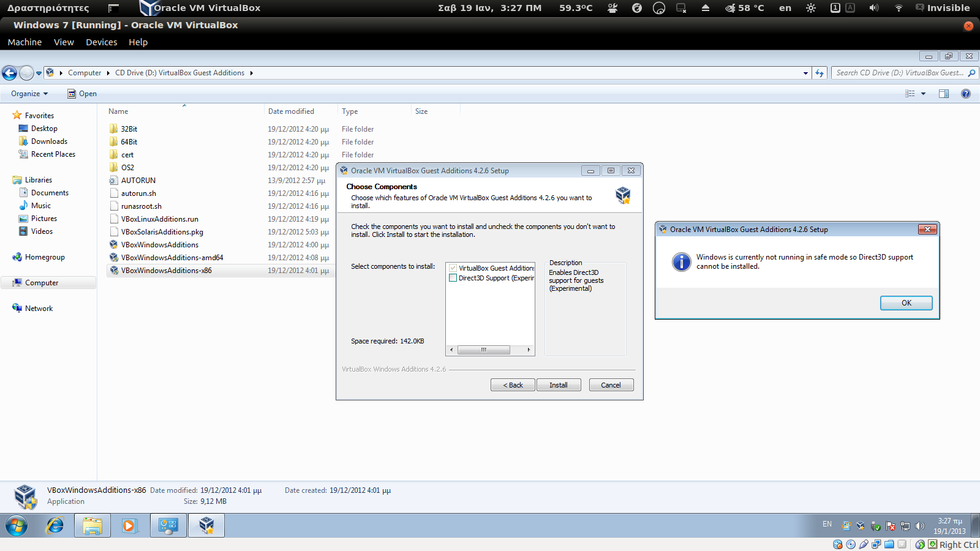Viewport: 980px width, 551px height.
Task: Expand the address bar history dropdown
Action: tap(805, 73)
